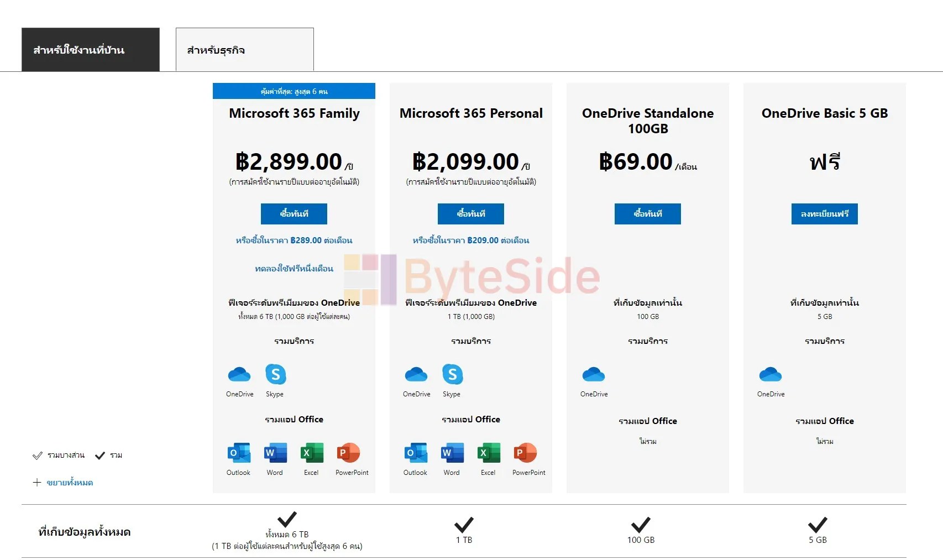Click ซื้อทันที button for Microsoft 365 Family
Viewport: 943px width, 560px height.
(x=294, y=214)
